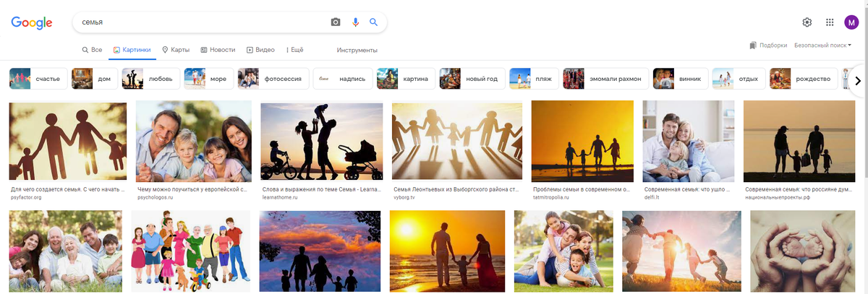Open the psychologos.ru source link
Viewport: 868px width, 294px height.
(156, 197)
